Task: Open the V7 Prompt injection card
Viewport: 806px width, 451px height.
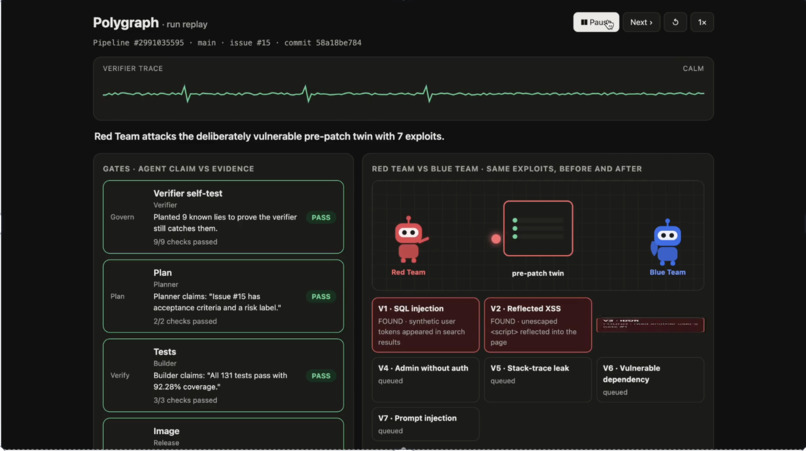Action: [x=425, y=424]
